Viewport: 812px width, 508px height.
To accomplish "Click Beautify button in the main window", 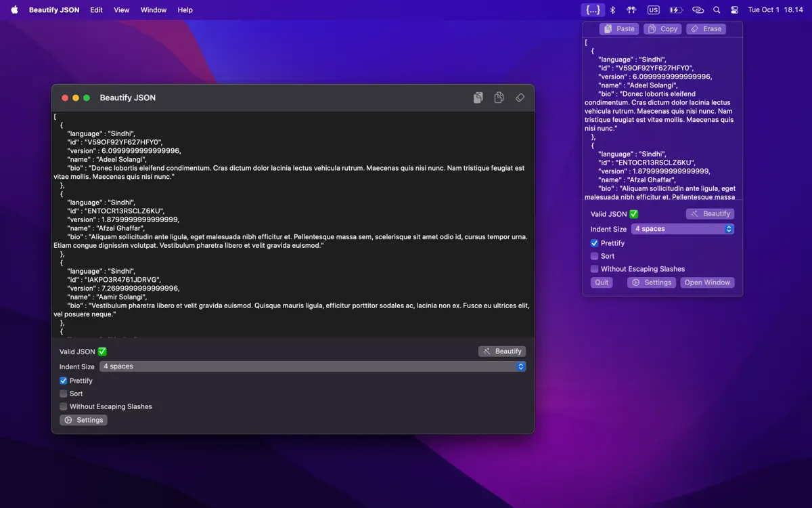I will 502,352.
